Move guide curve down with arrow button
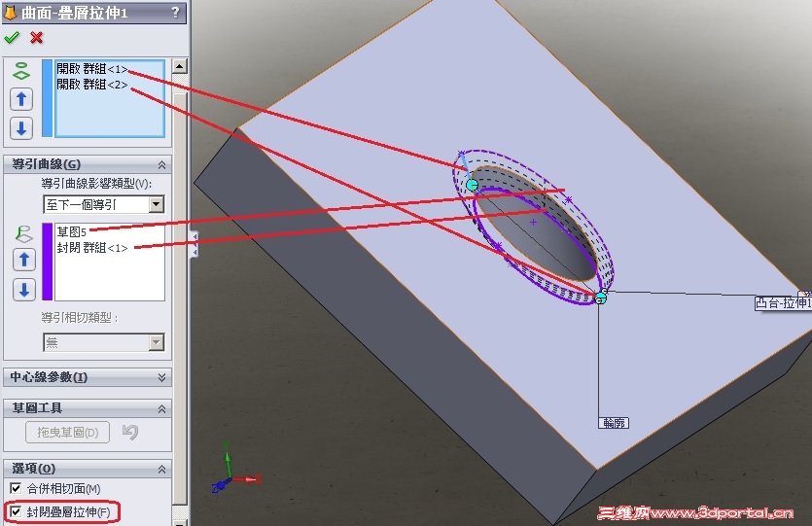812x526 pixels. tap(23, 290)
